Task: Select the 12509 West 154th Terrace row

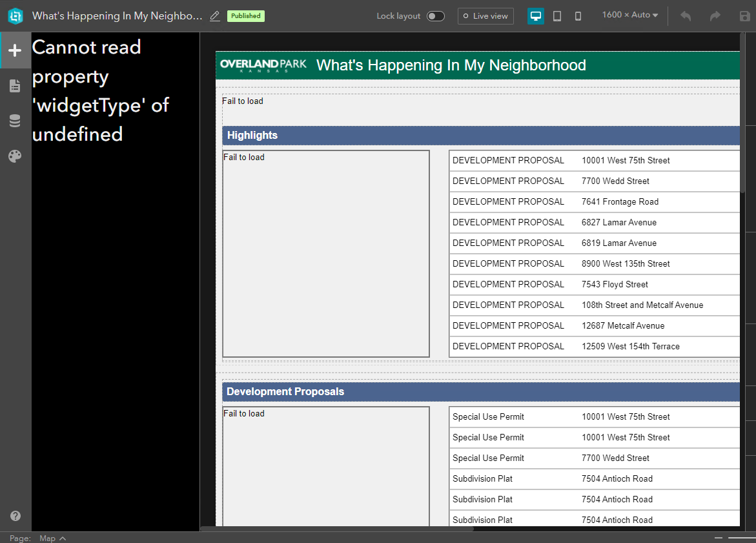Action: pyautogui.click(x=594, y=347)
